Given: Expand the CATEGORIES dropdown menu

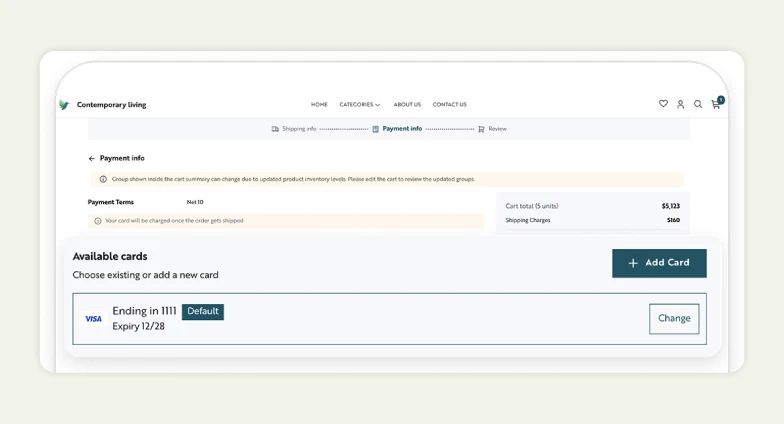Looking at the screenshot, I should point(360,104).
